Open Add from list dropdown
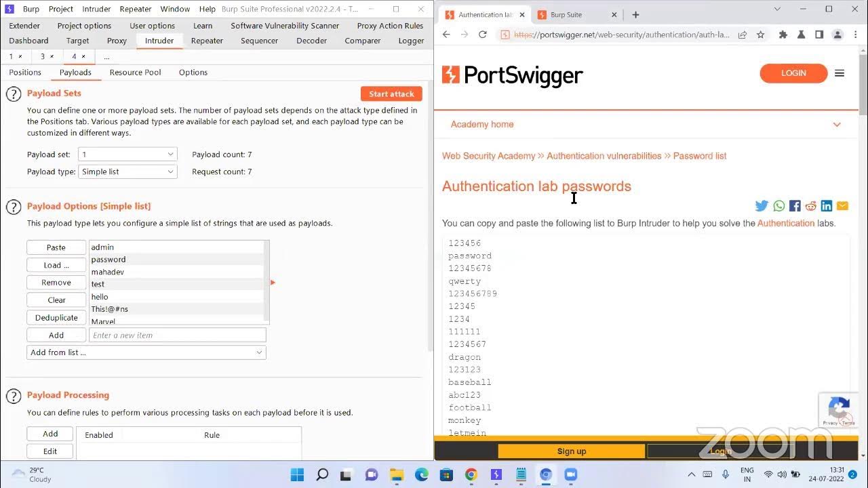 tap(146, 352)
